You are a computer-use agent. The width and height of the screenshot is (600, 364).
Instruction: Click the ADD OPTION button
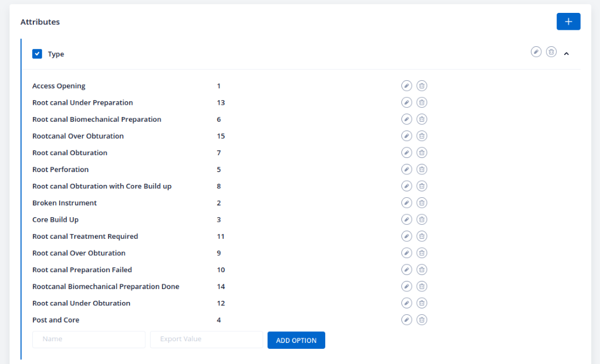tap(296, 340)
